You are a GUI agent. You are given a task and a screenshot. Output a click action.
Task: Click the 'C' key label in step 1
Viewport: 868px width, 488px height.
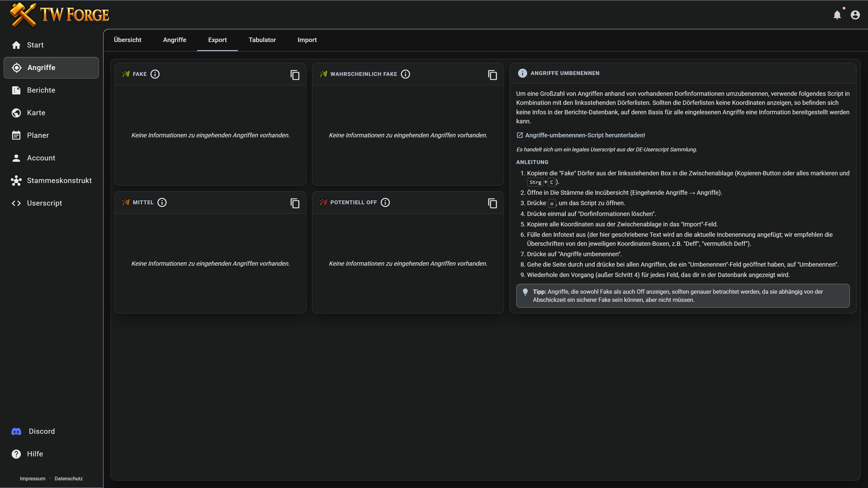click(x=552, y=182)
